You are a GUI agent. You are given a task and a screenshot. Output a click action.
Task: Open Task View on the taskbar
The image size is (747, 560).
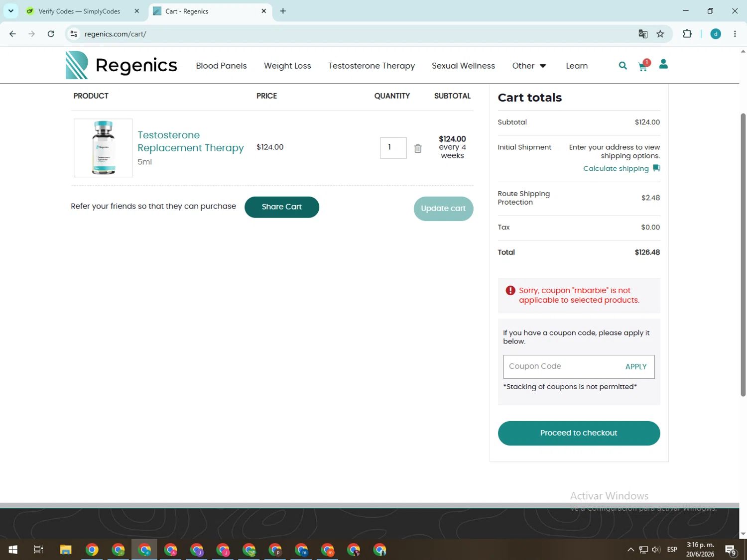[x=38, y=550]
